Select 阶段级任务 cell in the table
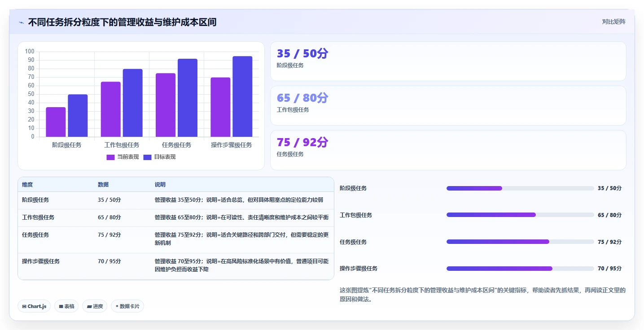The image size is (644, 330). [35, 200]
